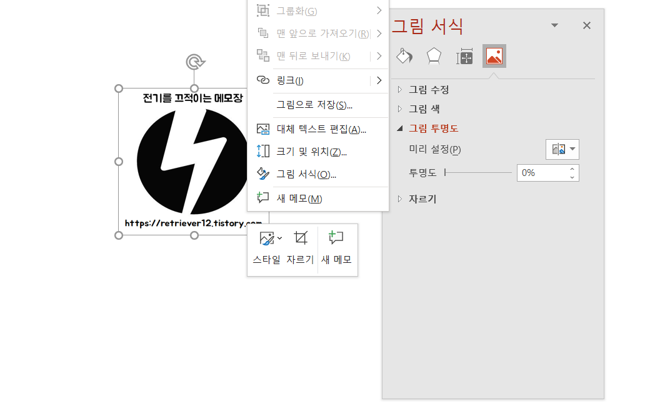Expand the 맨 뒤로 보내기 submenu arrow
The image size is (650, 420).
point(379,56)
